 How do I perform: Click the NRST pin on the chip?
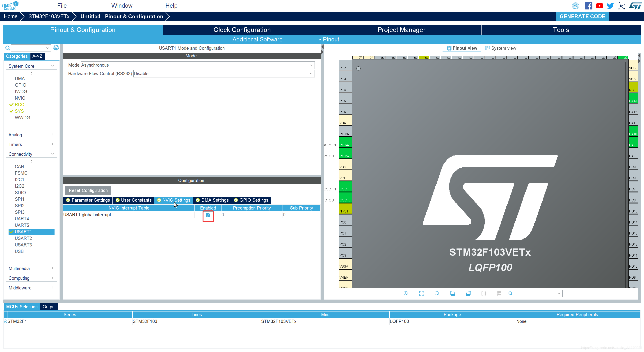coord(345,208)
